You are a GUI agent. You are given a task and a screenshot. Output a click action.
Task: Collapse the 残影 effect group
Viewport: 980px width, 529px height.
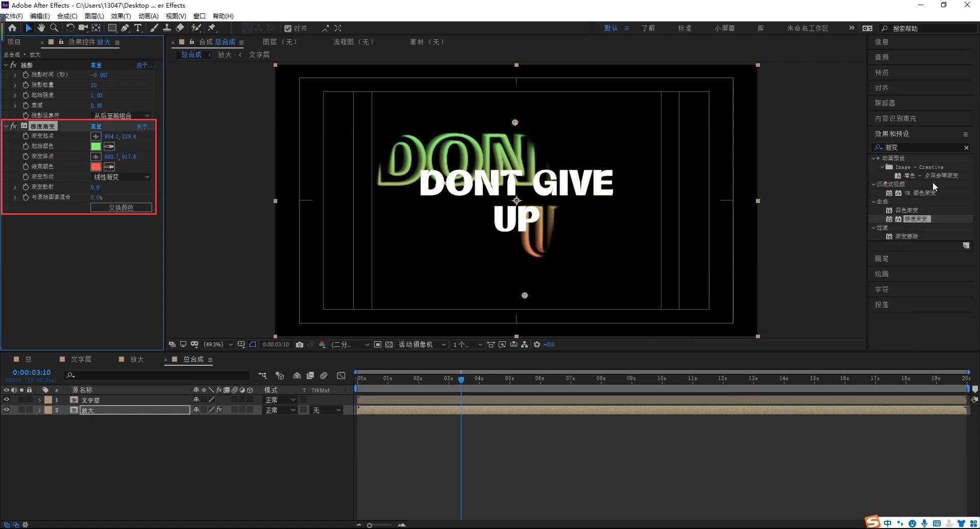pyautogui.click(x=6, y=65)
